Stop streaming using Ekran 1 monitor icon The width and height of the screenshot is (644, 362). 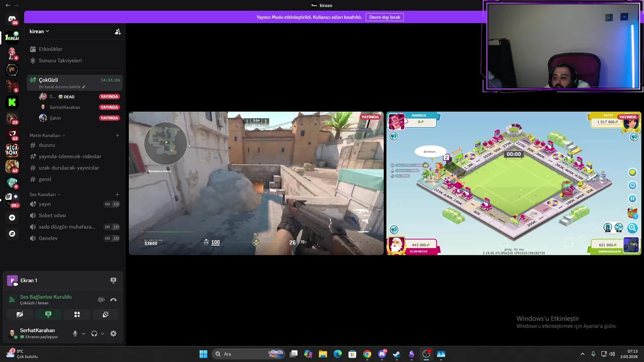coord(113,281)
